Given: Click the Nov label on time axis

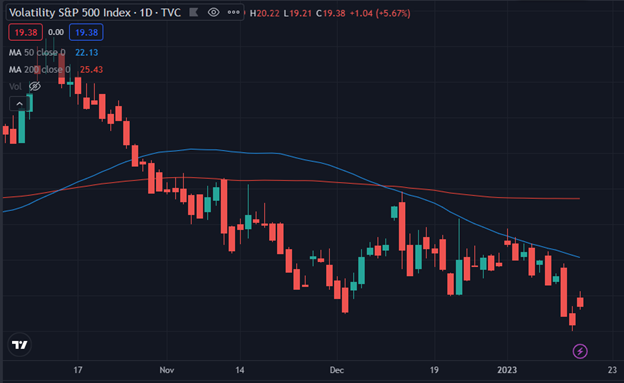Looking at the screenshot, I should [x=167, y=370].
